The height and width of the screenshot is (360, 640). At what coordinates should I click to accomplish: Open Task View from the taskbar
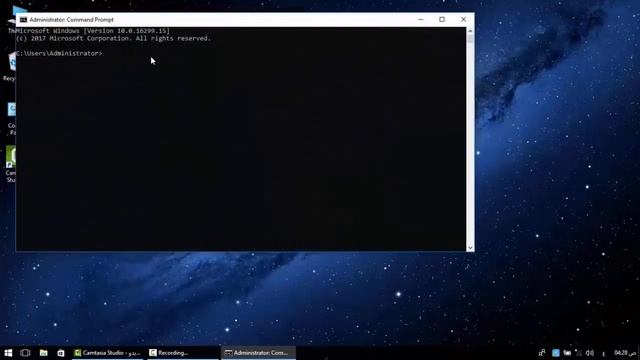tap(25, 353)
